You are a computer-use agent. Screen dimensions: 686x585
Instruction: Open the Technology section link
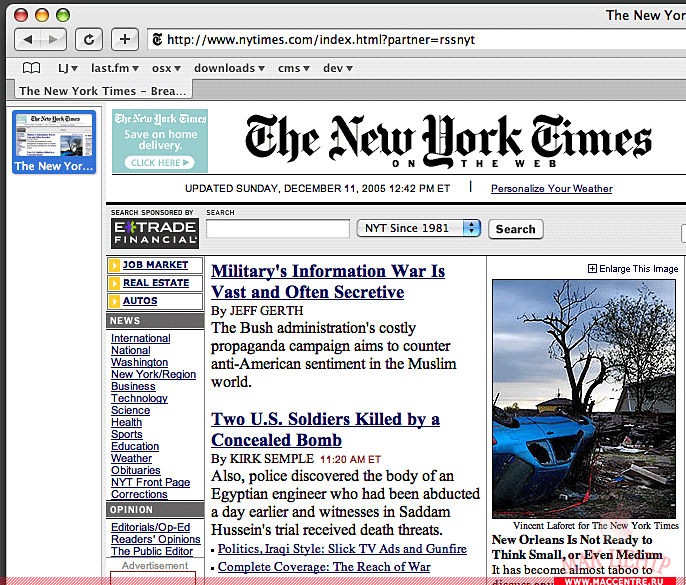coord(139,398)
